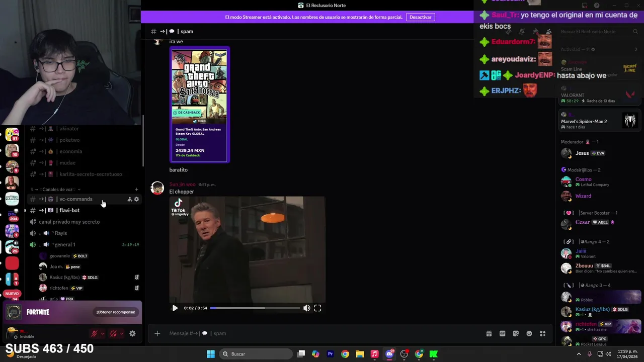Open File Explorer from taskbar
This screenshot has width=644, height=362.
pyautogui.click(x=360, y=354)
